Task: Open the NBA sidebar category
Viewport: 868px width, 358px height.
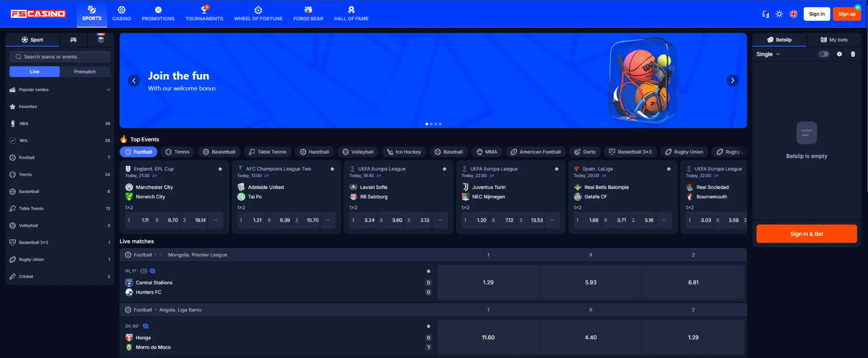Action: pyautogui.click(x=60, y=124)
